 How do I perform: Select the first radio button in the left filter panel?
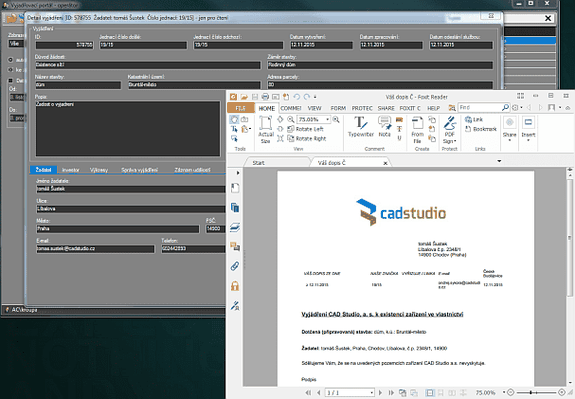(x=10, y=60)
